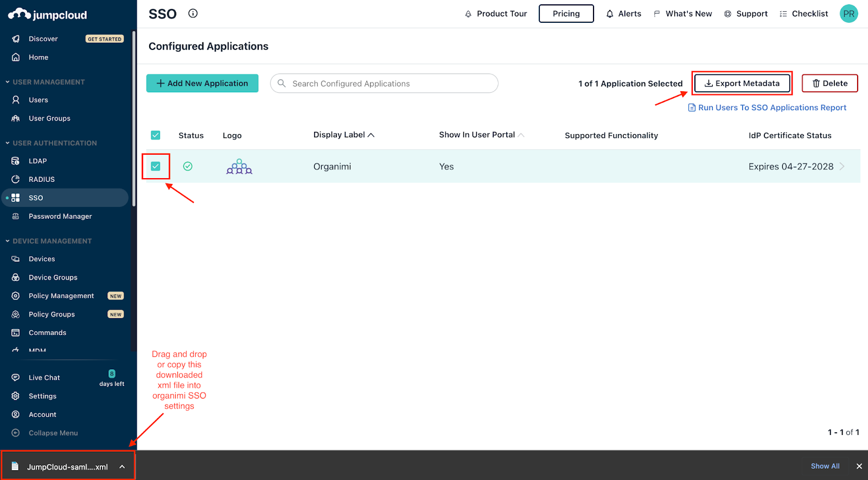Click the Commands terminal icon
This screenshot has height=480, width=868.
(x=16, y=333)
